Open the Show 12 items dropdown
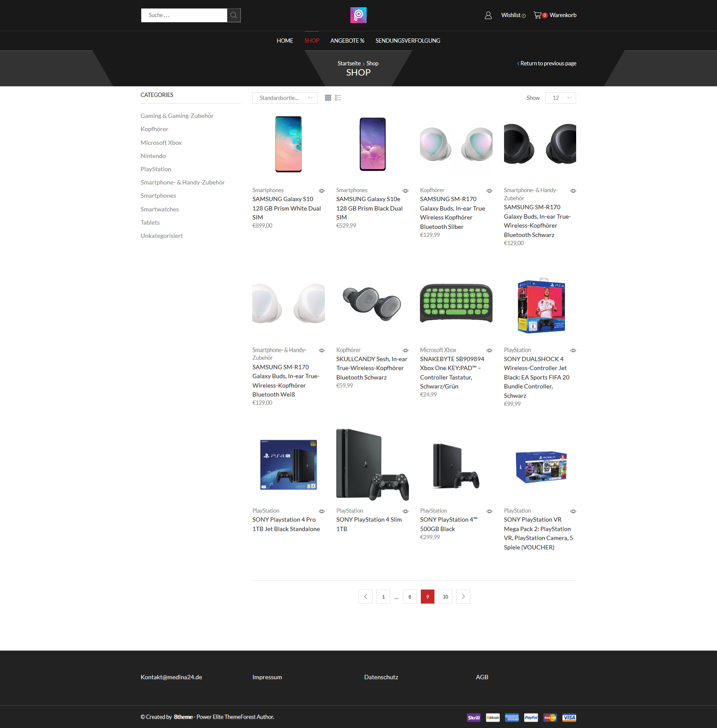 click(560, 98)
